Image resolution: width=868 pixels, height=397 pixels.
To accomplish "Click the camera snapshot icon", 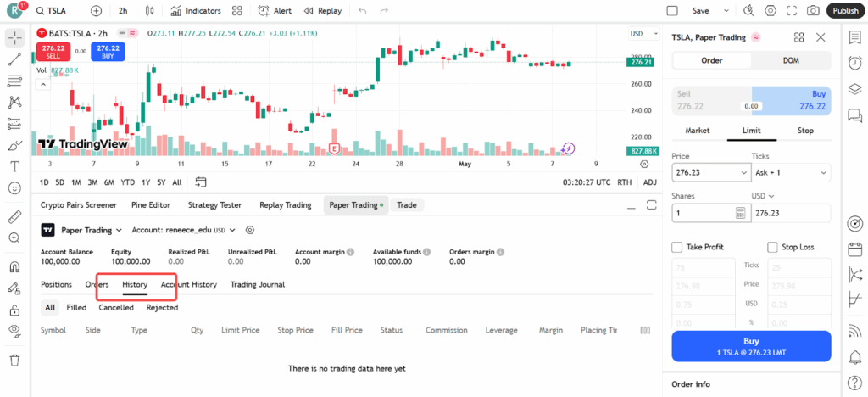I will pyautogui.click(x=813, y=11).
